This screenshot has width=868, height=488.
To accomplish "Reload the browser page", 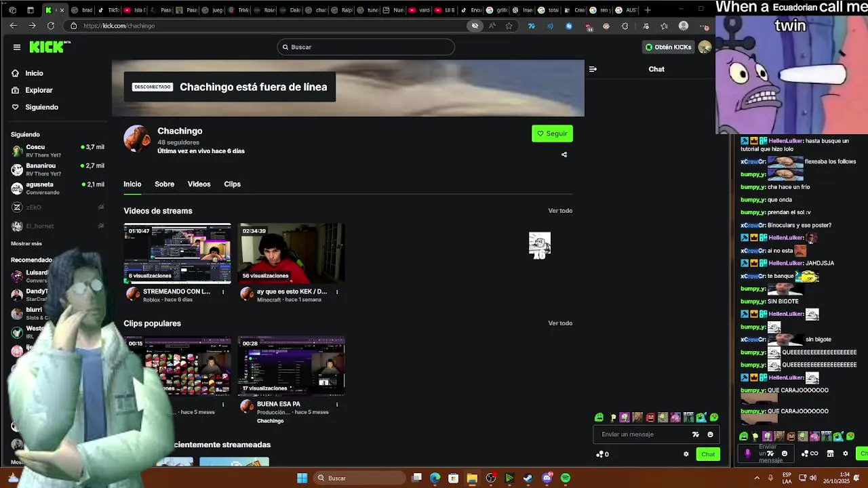I will (51, 26).
